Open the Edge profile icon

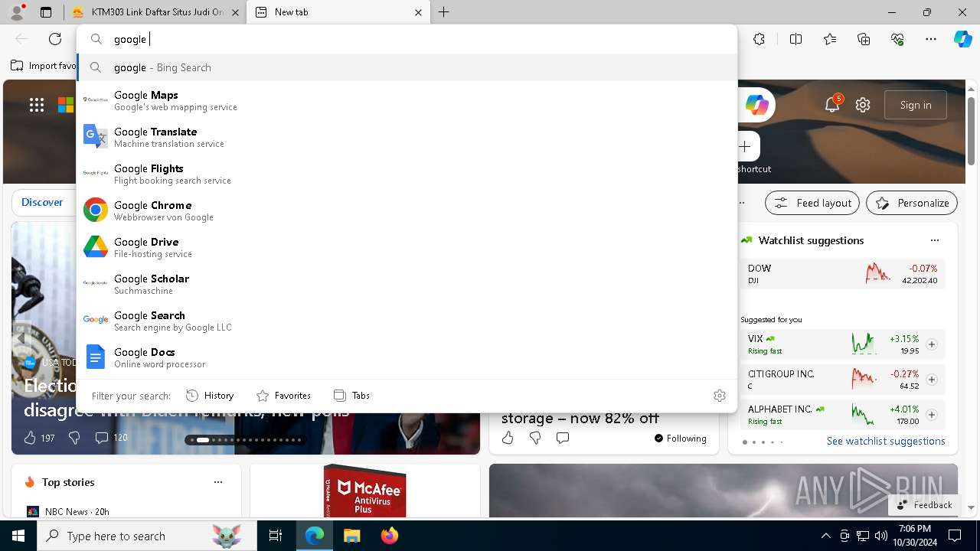[17, 12]
